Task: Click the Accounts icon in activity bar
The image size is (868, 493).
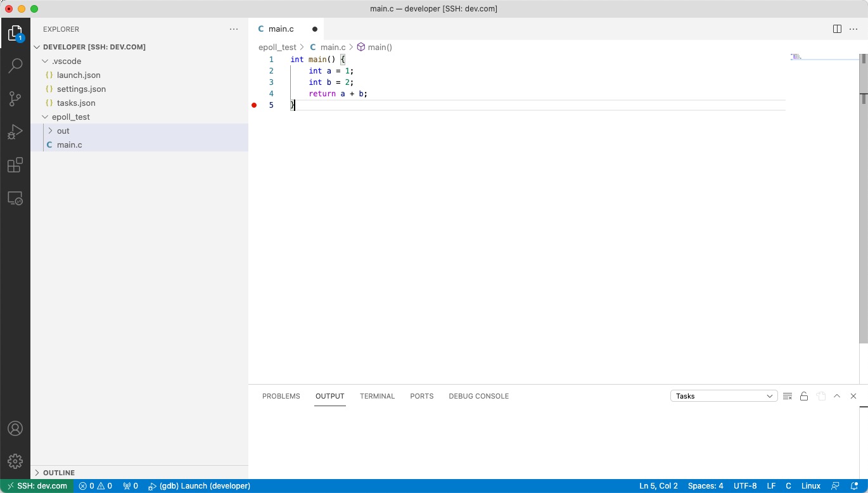Action: pyautogui.click(x=15, y=428)
